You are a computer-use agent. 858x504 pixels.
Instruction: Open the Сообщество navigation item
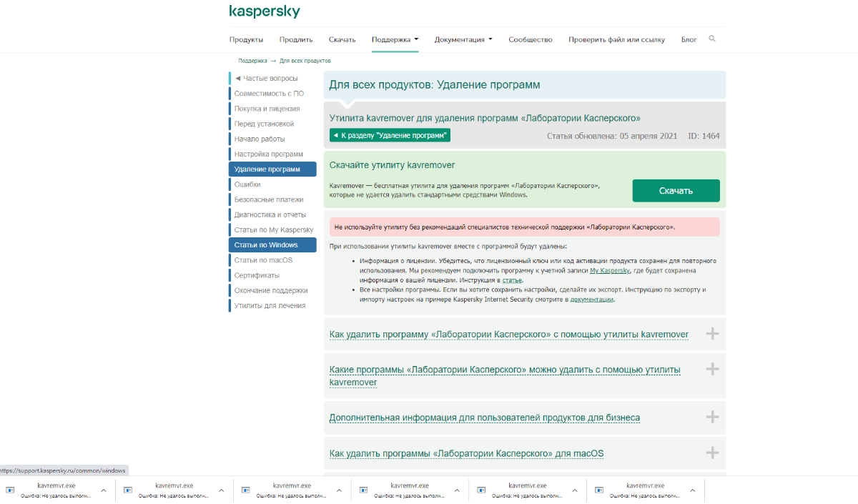click(531, 39)
